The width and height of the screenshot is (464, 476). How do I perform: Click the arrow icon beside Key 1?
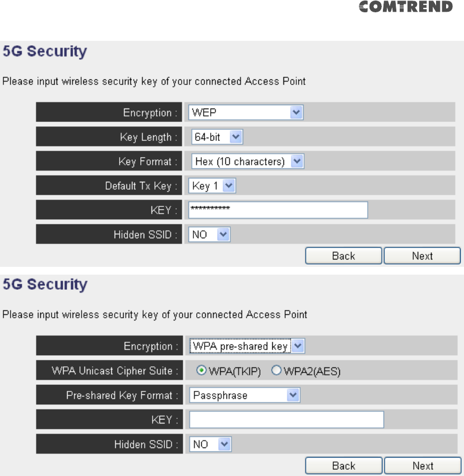[x=229, y=186]
